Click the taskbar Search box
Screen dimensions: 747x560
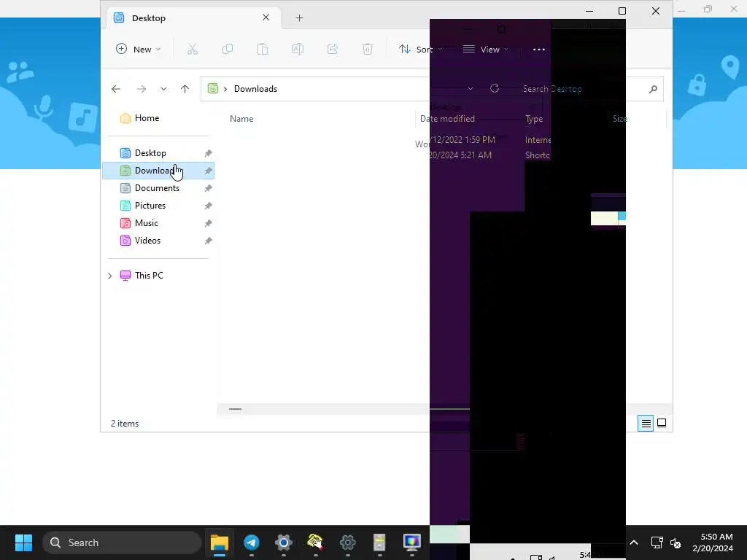pyautogui.click(x=122, y=542)
